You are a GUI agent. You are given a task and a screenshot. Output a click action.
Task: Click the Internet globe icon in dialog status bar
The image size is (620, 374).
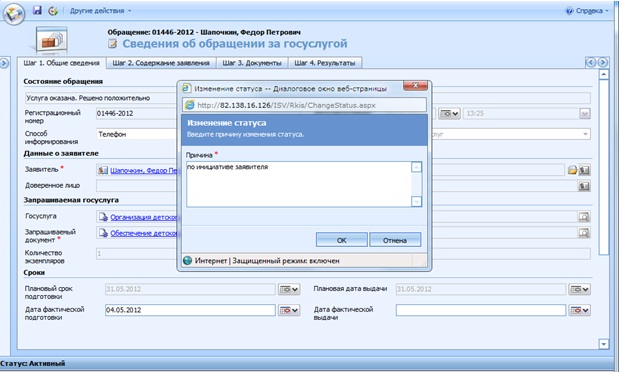click(x=187, y=261)
